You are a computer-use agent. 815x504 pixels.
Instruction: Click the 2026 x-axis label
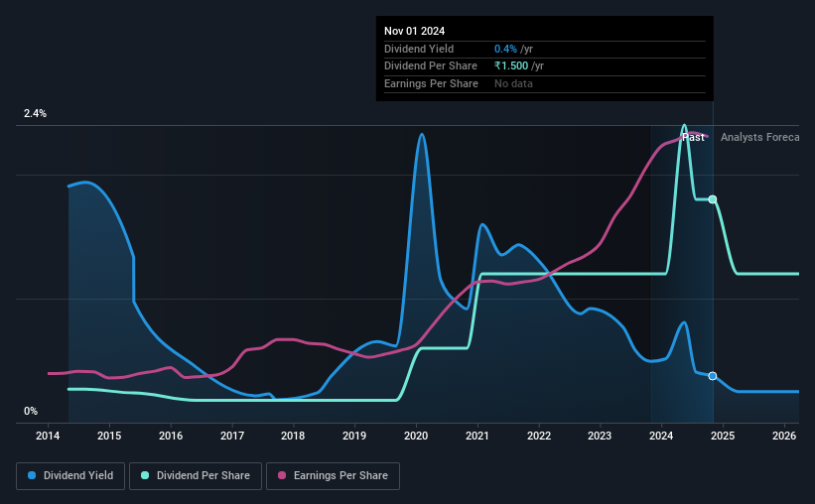[784, 436]
